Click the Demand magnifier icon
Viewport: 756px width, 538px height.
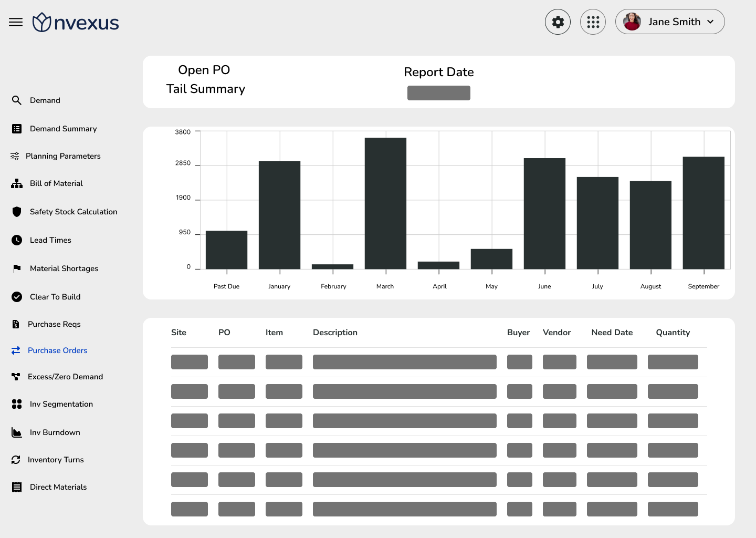(x=17, y=100)
